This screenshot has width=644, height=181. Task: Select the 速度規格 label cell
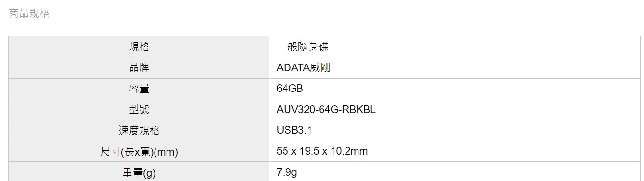(x=139, y=131)
